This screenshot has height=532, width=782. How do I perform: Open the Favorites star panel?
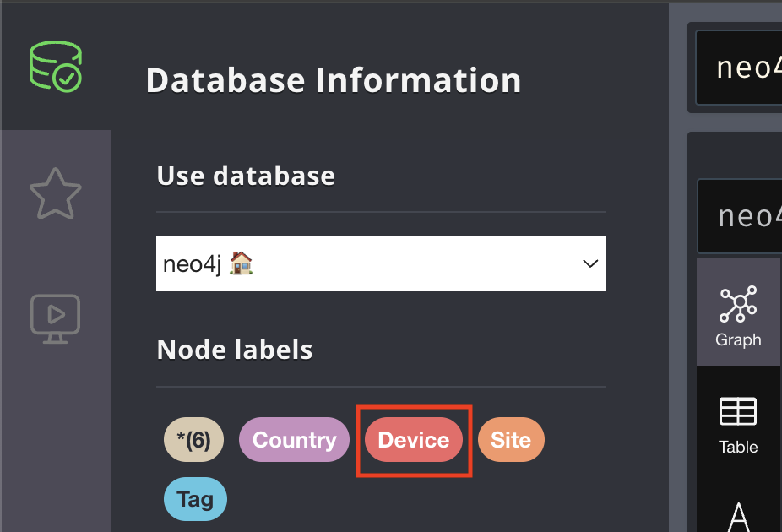(x=56, y=193)
